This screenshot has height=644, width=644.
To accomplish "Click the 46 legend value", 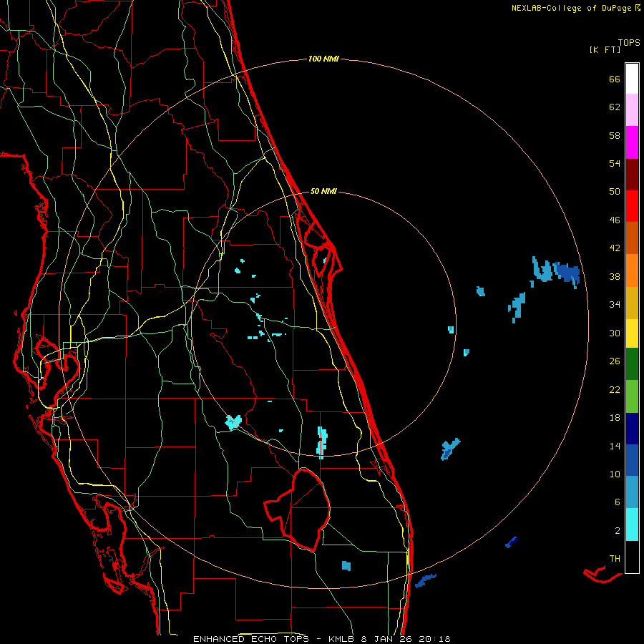I will (x=615, y=220).
